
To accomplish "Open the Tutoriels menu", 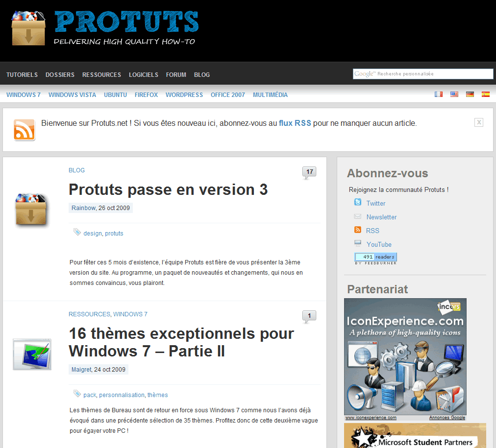I will point(22,74).
